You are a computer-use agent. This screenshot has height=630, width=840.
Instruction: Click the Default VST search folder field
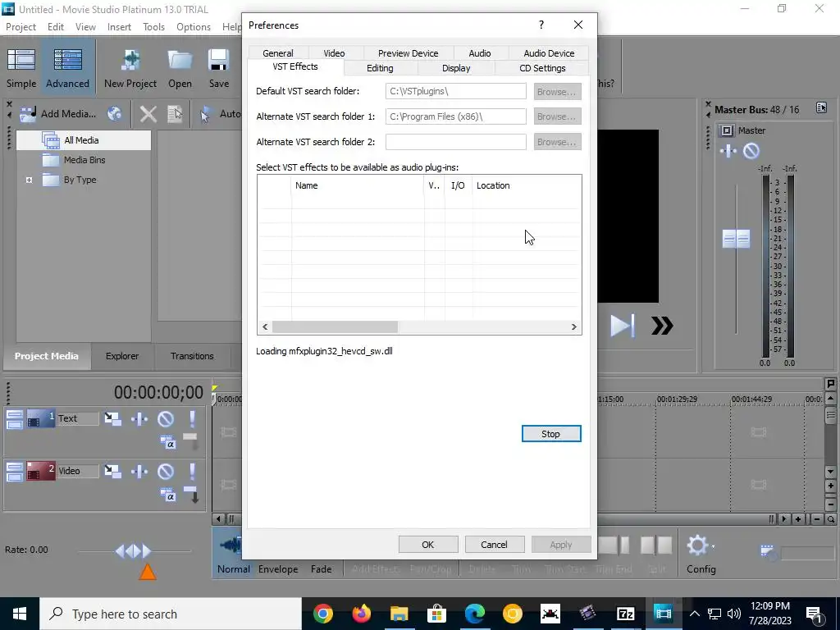(455, 91)
